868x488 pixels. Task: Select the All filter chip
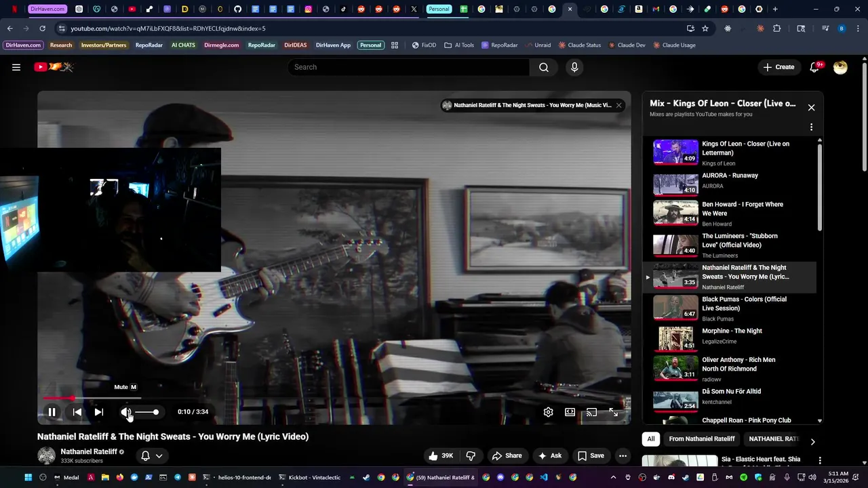point(651,439)
